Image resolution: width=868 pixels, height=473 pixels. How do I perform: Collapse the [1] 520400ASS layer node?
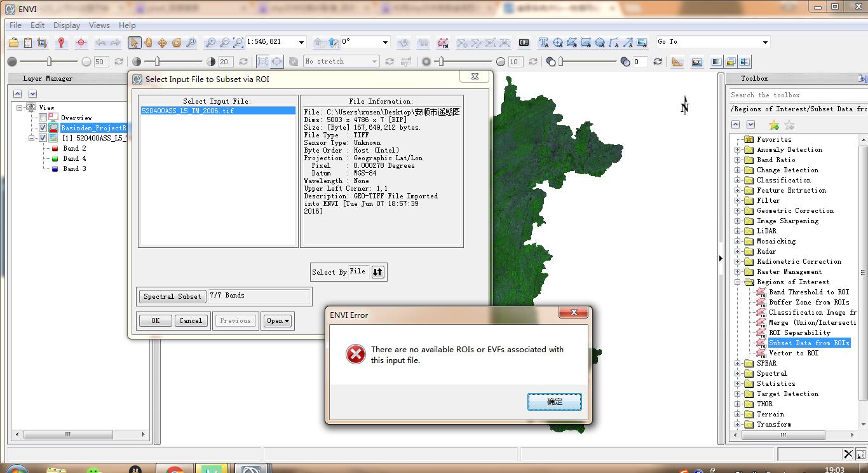pos(32,138)
